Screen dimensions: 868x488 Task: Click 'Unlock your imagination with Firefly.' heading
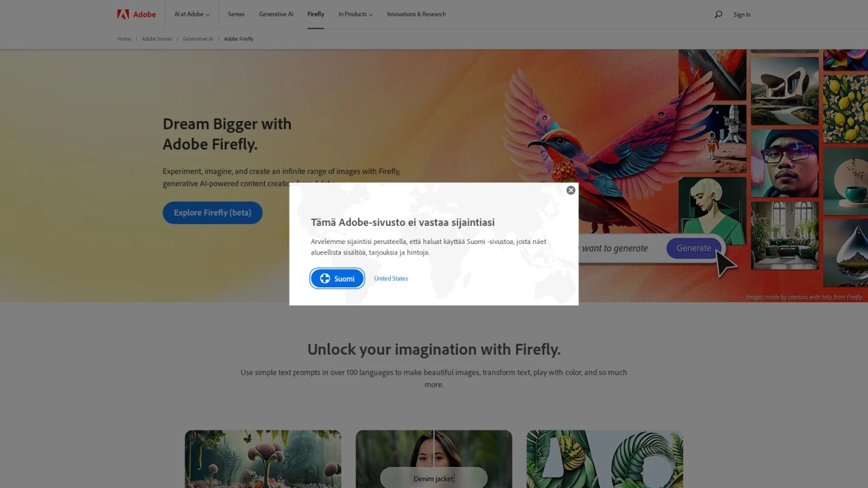coord(434,349)
